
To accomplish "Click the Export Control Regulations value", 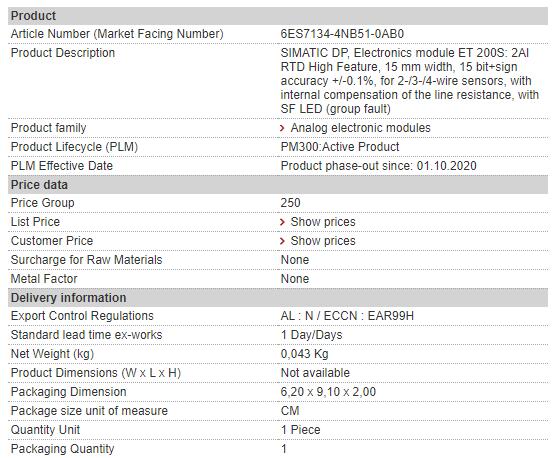I will (x=347, y=316).
